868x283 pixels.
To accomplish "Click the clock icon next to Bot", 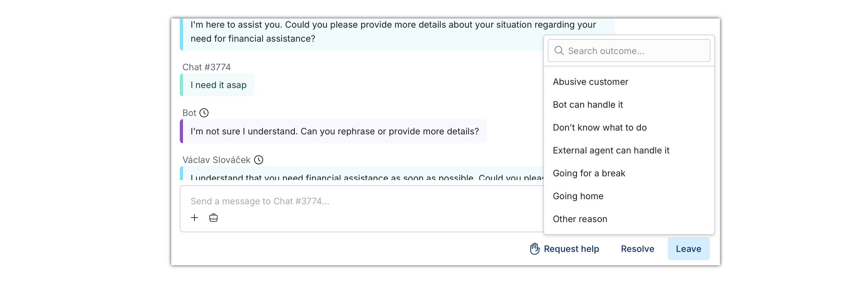I will 204,113.
